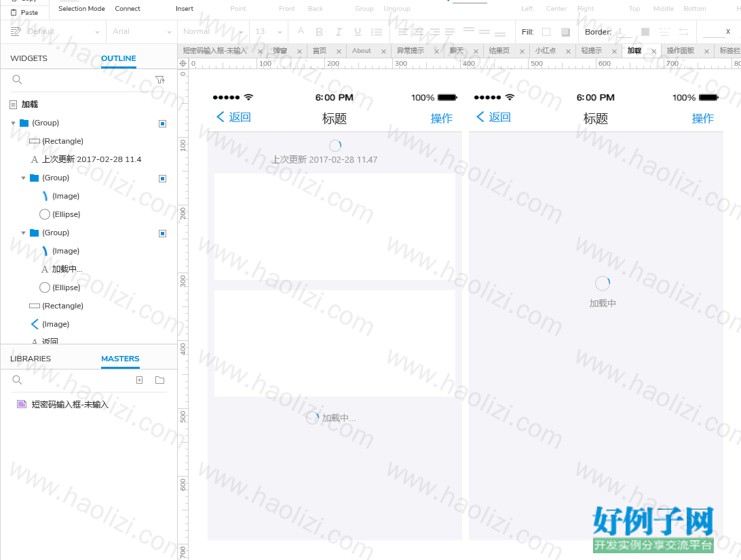Switch to the WIDGETS tab
741x560 pixels.
[28, 58]
